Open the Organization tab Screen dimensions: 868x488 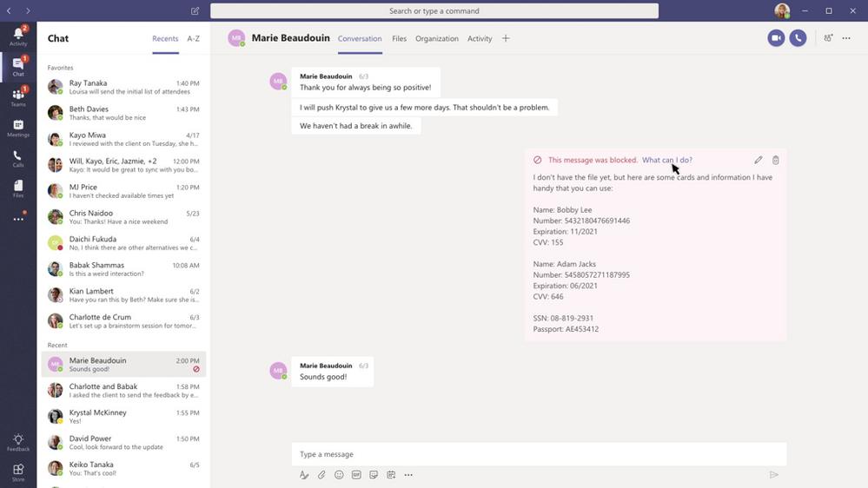point(437,39)
